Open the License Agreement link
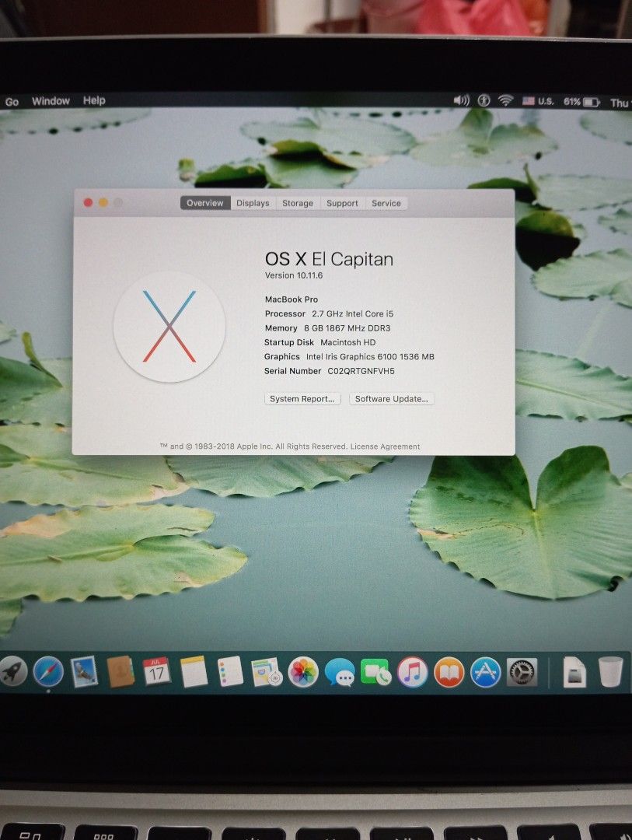 (385, 446)
